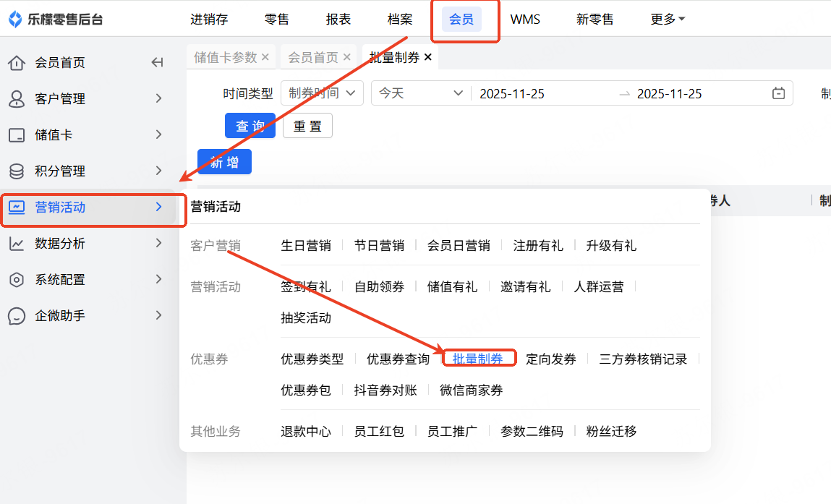This screenshot has height=504, width=831.
Task: Click the 乐檬零售后台 logo icon
Action: [x=15, y=19]
